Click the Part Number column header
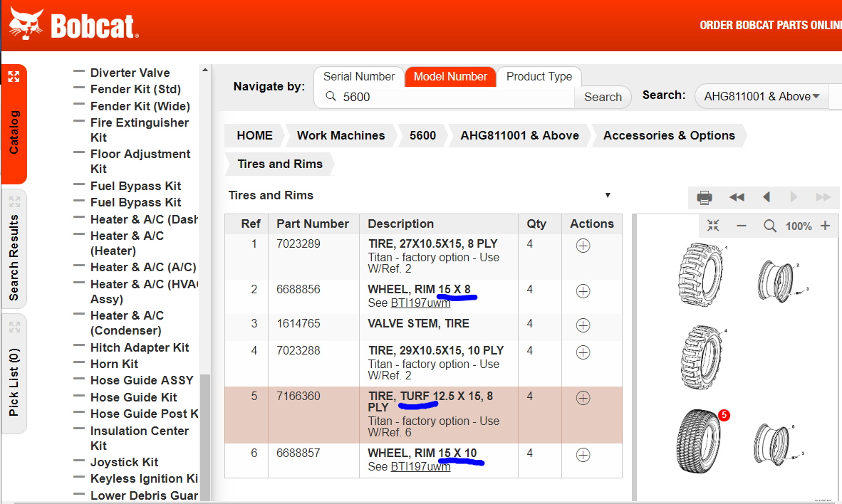The width and height of the screenshot is (842, 504). pos(313,224)
